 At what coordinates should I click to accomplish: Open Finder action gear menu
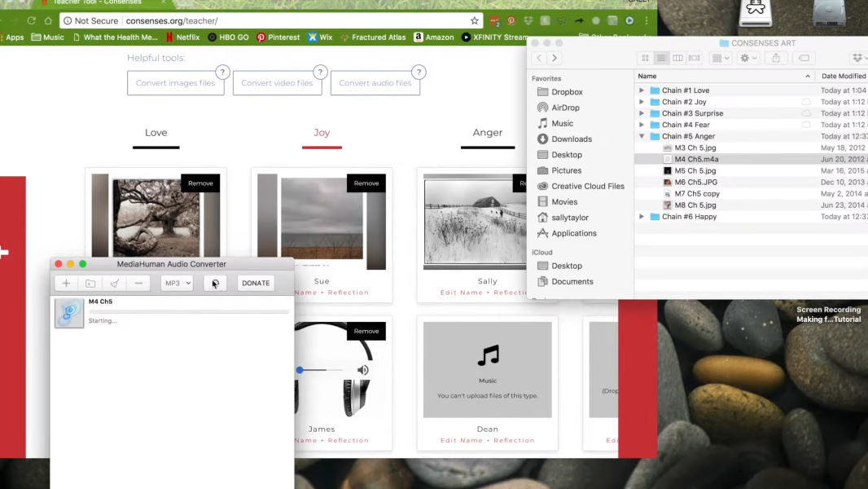(748, 58)
